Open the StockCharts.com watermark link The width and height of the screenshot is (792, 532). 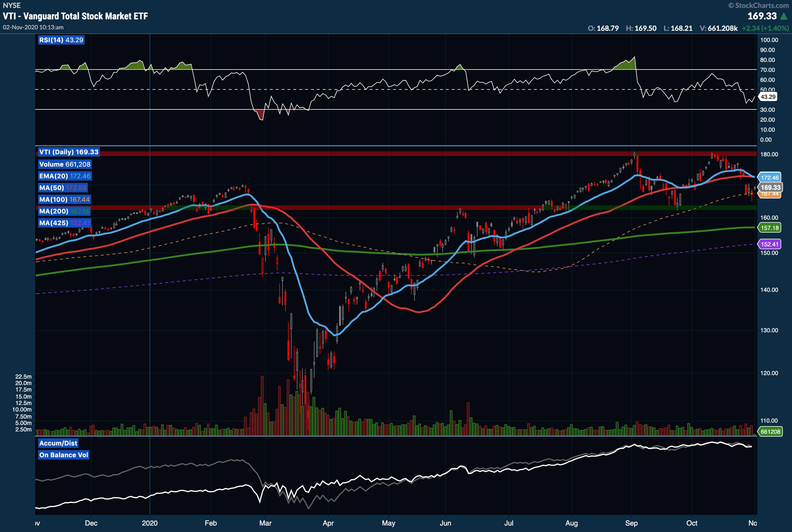point(758,6)
